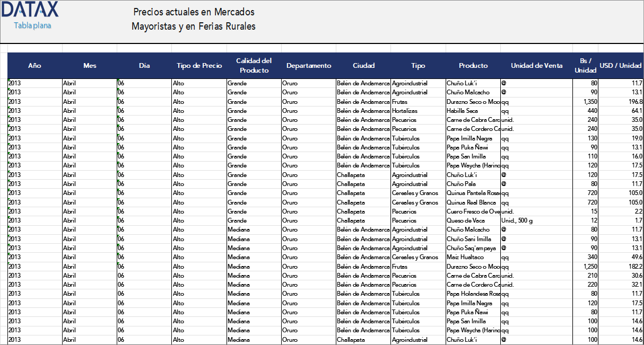Image resolution: width=644 pixels, height=345 pixels.
Task: Click the Unidad de Venta header
Action: (536, 66)
